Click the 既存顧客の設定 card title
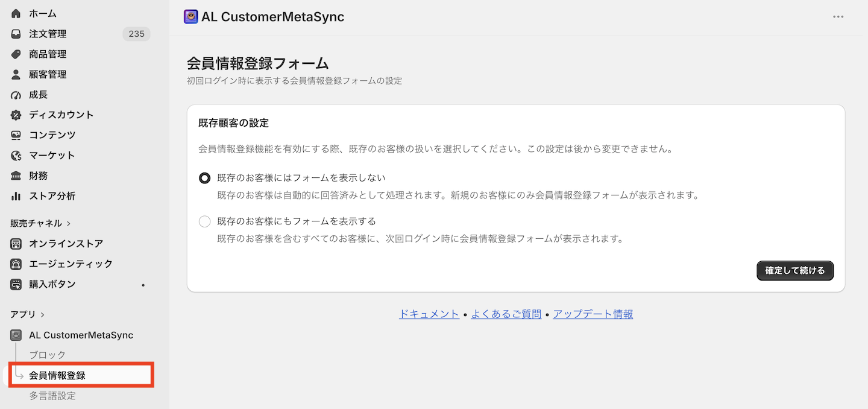Image resolution: width=868 pixels, height=409 pixels. click(x=233, y=123)
